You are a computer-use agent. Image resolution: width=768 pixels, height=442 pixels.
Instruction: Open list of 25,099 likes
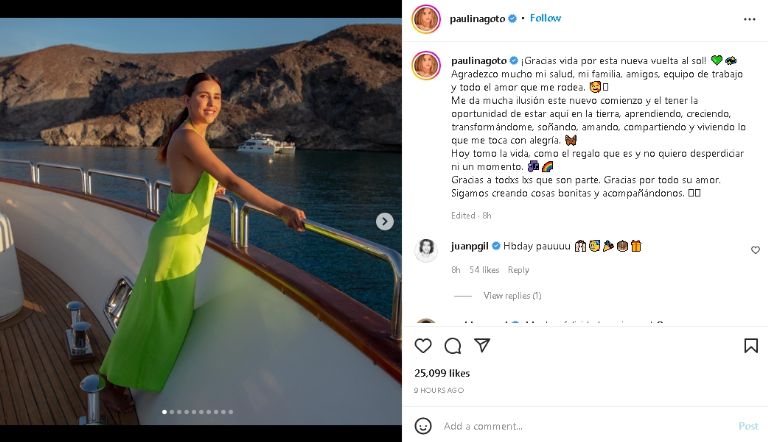[442, 373]
